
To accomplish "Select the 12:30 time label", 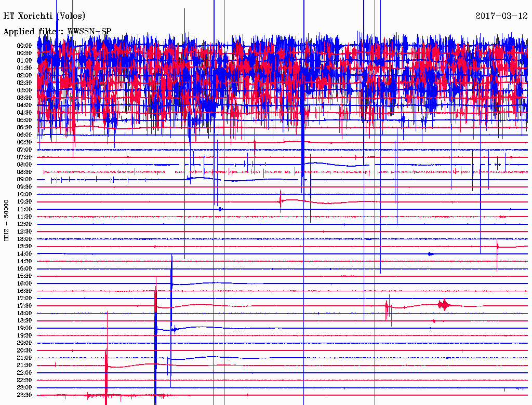I will point(24,232).
